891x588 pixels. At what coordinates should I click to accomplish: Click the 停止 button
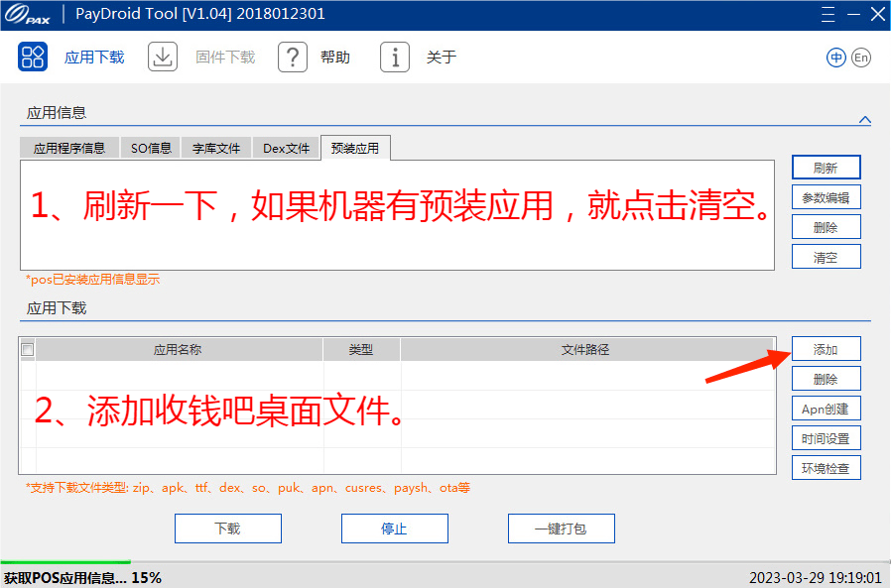(394, 529)
